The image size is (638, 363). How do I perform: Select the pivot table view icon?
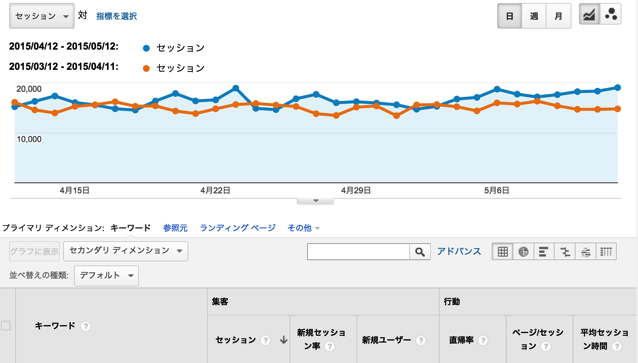click(x=606, y=251)
